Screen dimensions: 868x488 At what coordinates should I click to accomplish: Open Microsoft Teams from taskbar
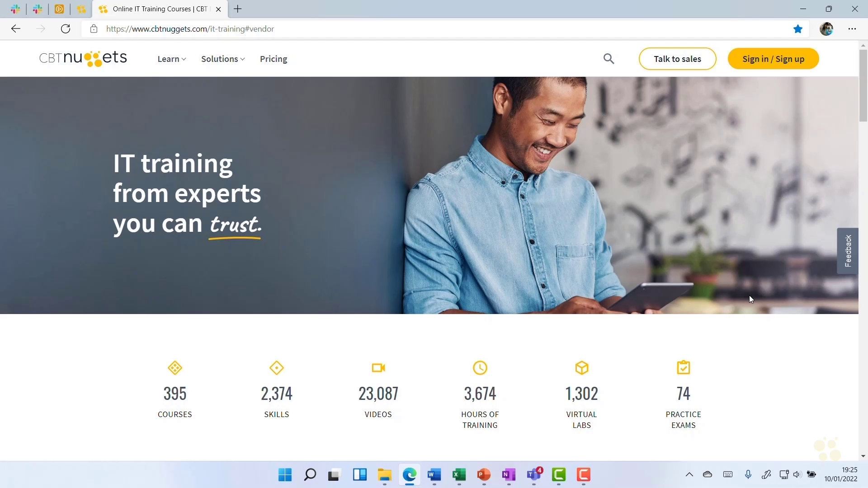(534, 475)
